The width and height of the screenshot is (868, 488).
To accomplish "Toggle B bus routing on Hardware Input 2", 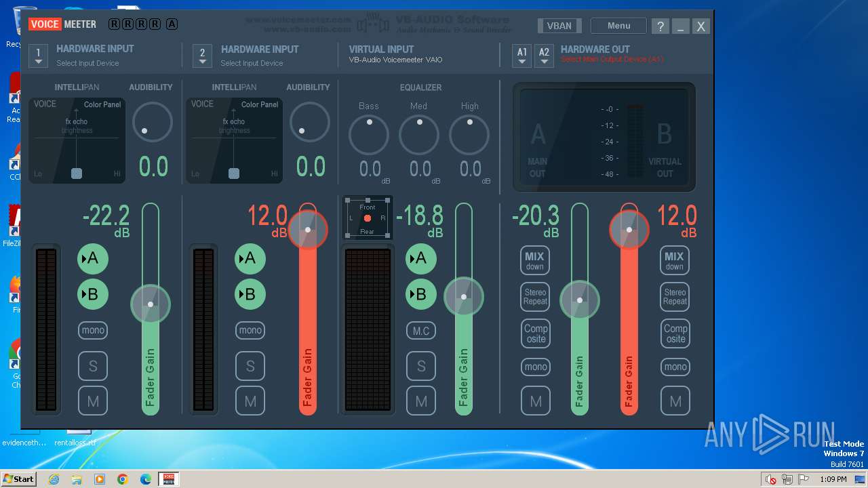I will [x=250, y=294].
